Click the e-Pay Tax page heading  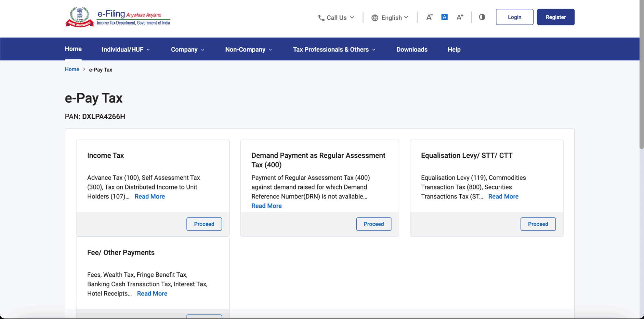(94, 98)
